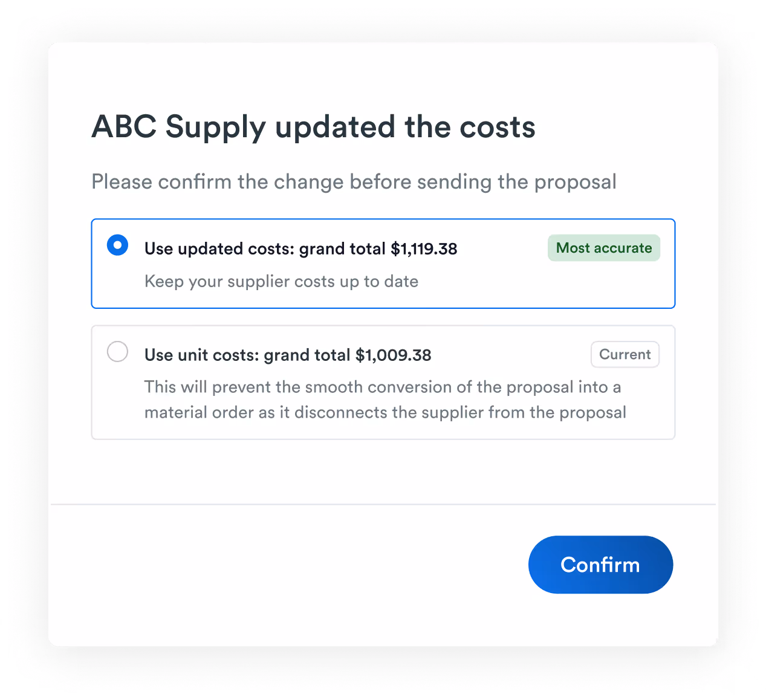Confirm using the updated ABC Supply costs
Screen dimensions: 766x700
[600, 565]
